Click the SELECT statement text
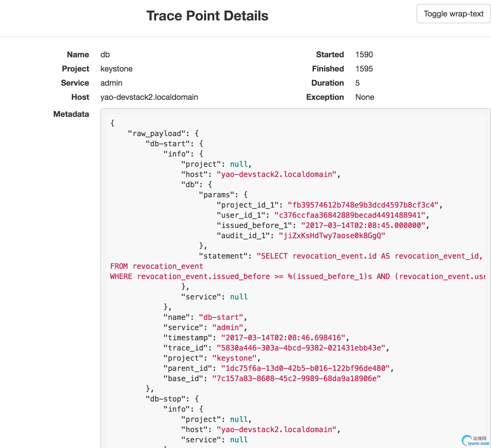Viewport: 491px width, 448px height. pyautogui.click(x=369, y=256)
